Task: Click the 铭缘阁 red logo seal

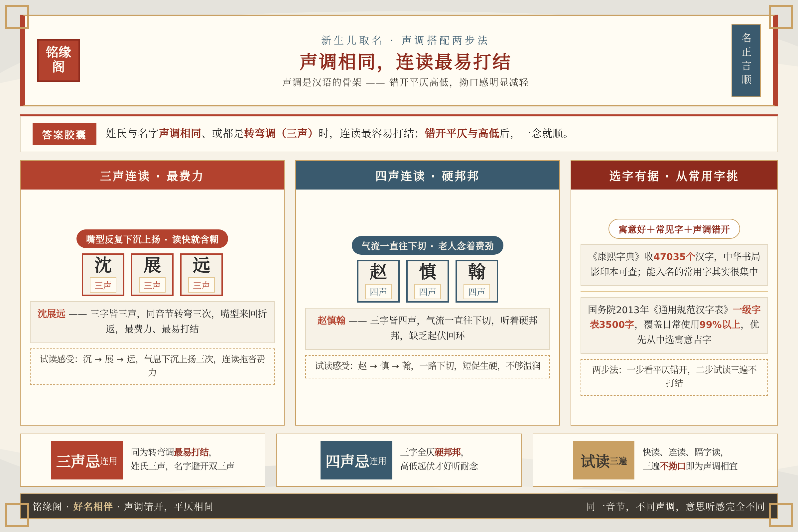Action: tap(59, 61)
